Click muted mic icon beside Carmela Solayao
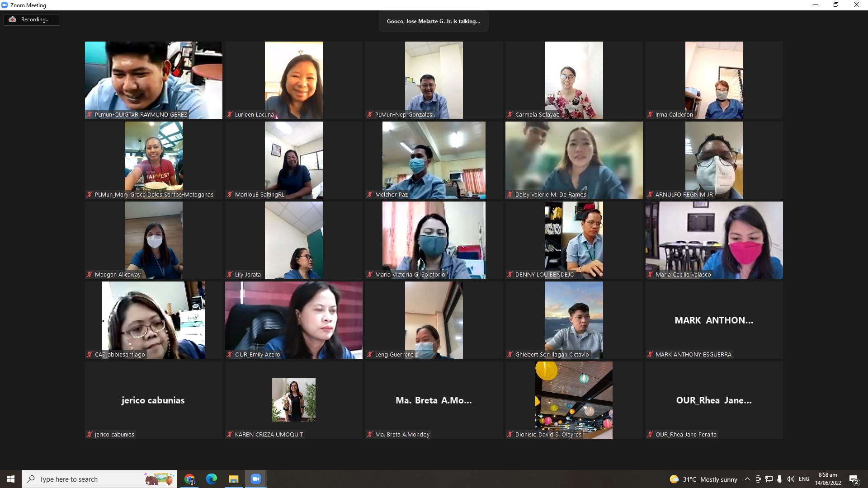This screenshot has width=868, height=488. (x=510, y=115)
